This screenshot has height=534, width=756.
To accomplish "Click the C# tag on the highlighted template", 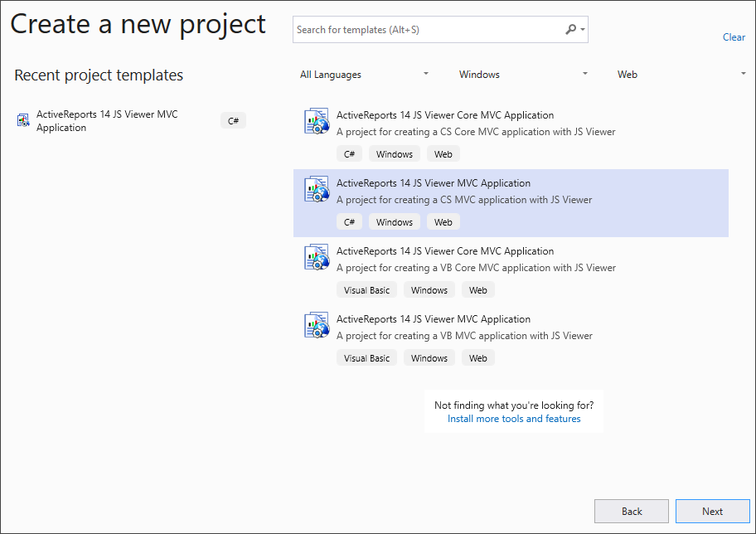I will [349, 221].
